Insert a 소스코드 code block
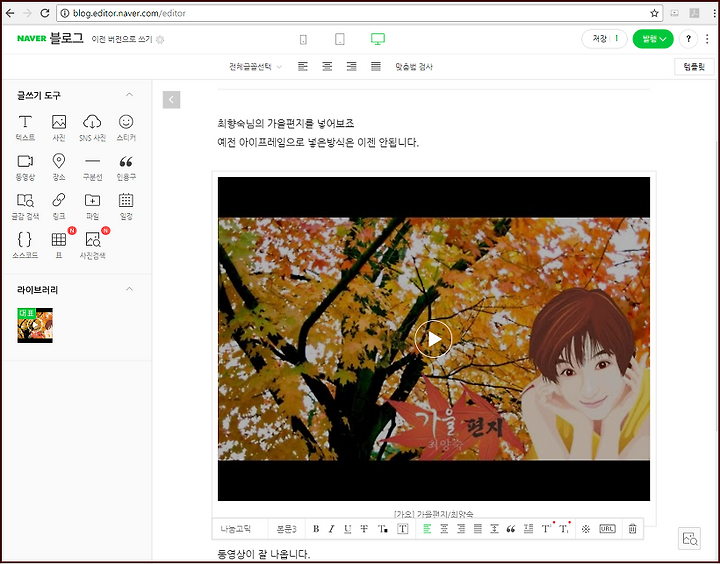The height and width of the screenshot is (564, 720). (x=25, y=246)
